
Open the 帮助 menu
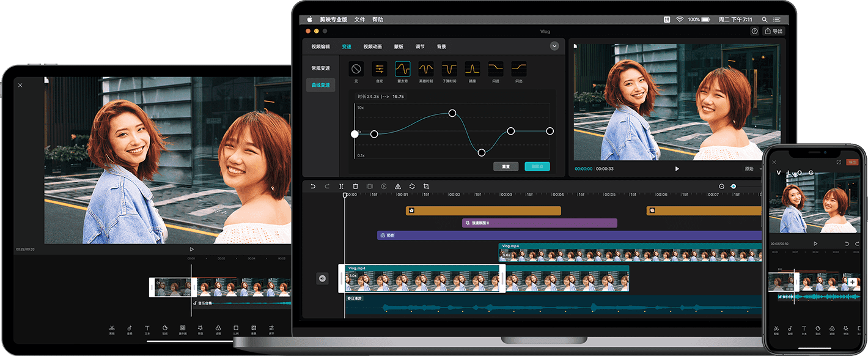378,20
